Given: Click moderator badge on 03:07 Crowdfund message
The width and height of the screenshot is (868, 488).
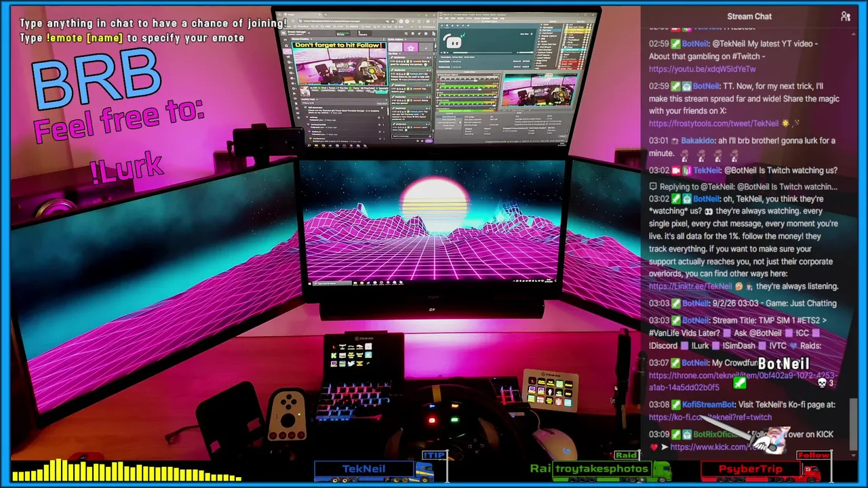Looking at the screenshot, I should pos(675,363).
